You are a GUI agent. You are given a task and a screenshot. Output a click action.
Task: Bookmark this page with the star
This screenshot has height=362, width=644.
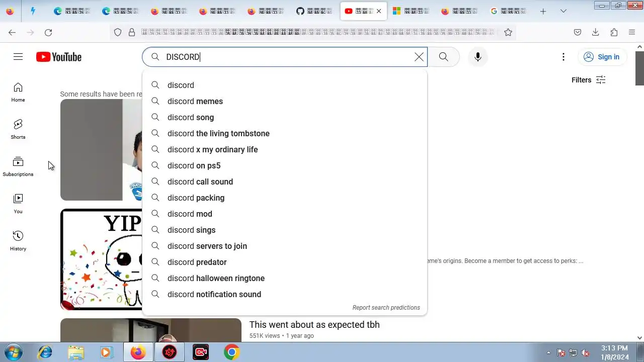[508, 32]
